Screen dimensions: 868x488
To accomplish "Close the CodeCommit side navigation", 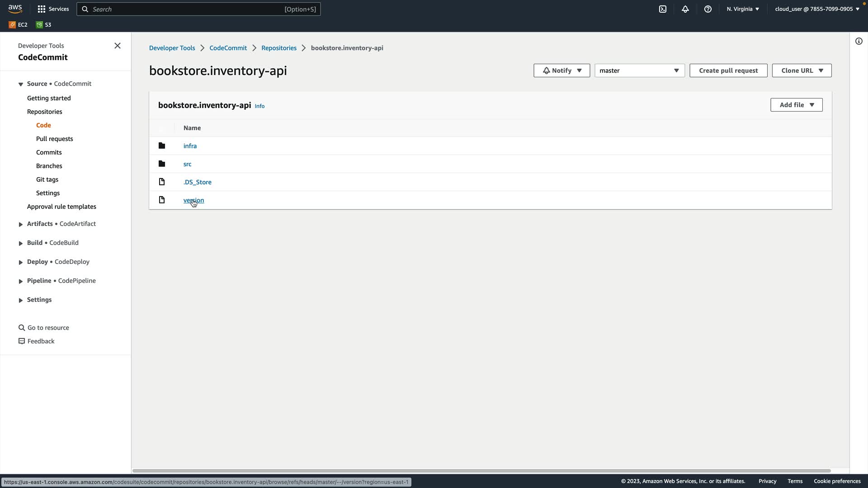I will point(118,46).
